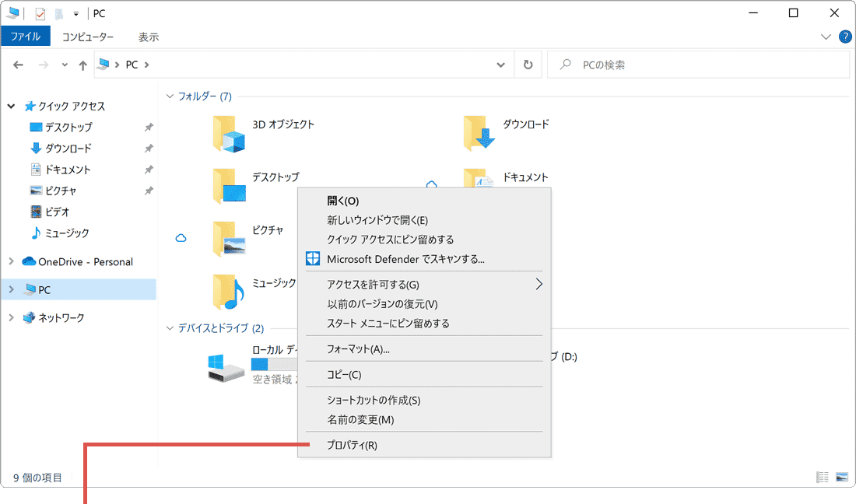This screenshot has width=856, height=504.
Task: Switch to large thumbnails via status bar icon
Action: click(842, 478)
